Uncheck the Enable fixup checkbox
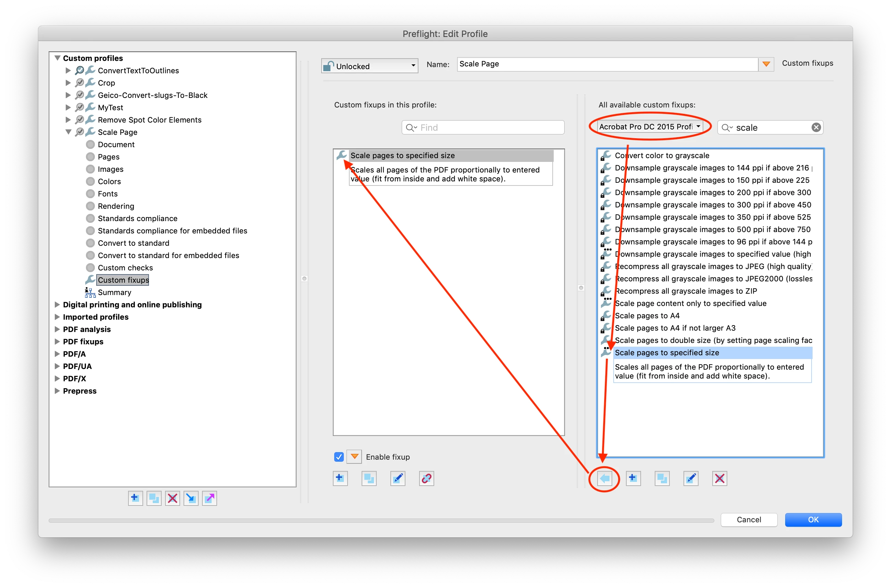 339,457
